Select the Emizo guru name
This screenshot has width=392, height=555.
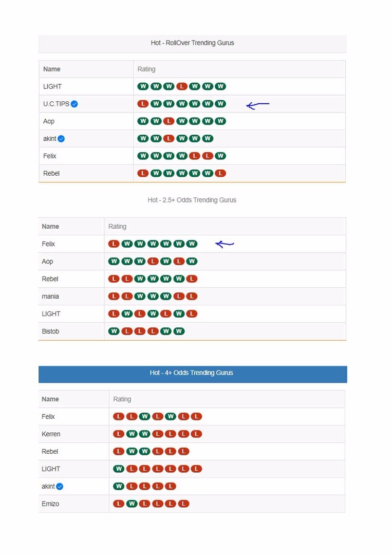(50, 504)
